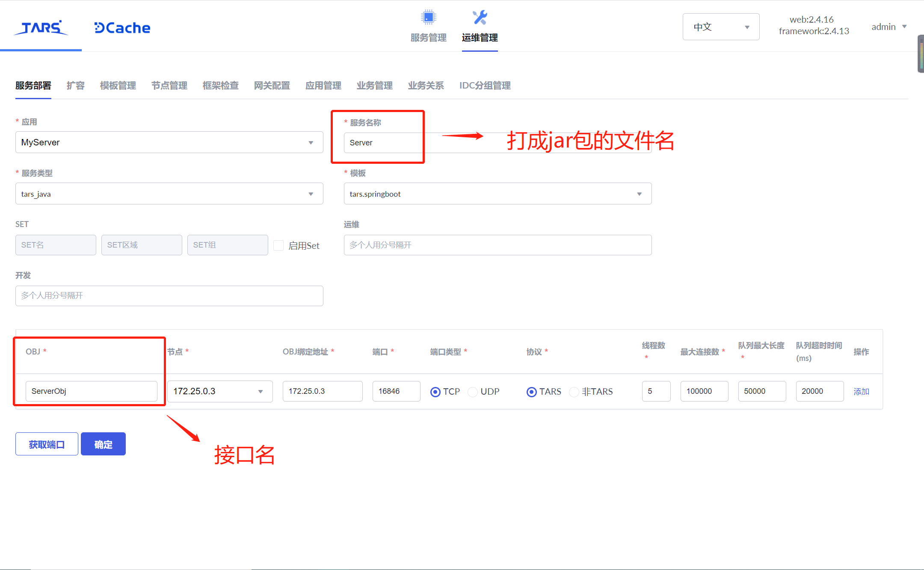The image size is (924, 570).
Task: Select the 非TARS protocol option
Action: [574, 391]
